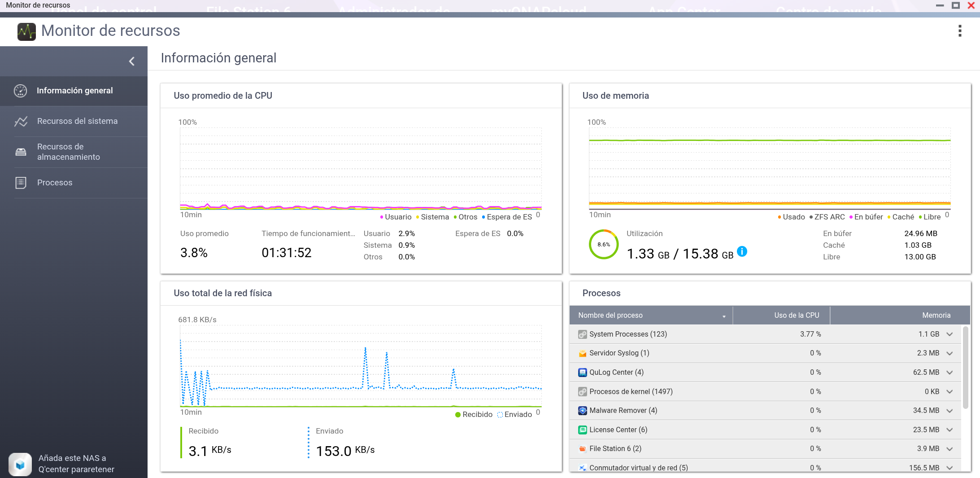Click the Añada este NAS a Q'center link
Screen dimensions: 980x478
(76, 464)
